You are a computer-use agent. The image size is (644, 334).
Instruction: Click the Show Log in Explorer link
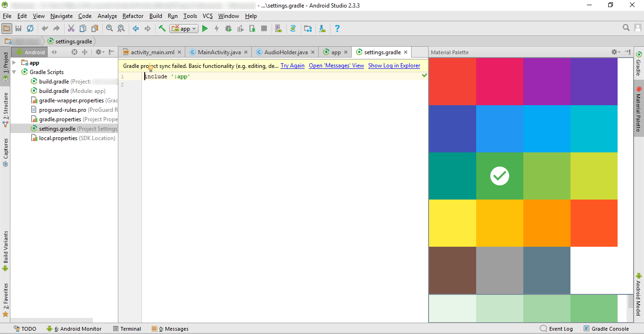click(394, 66)
